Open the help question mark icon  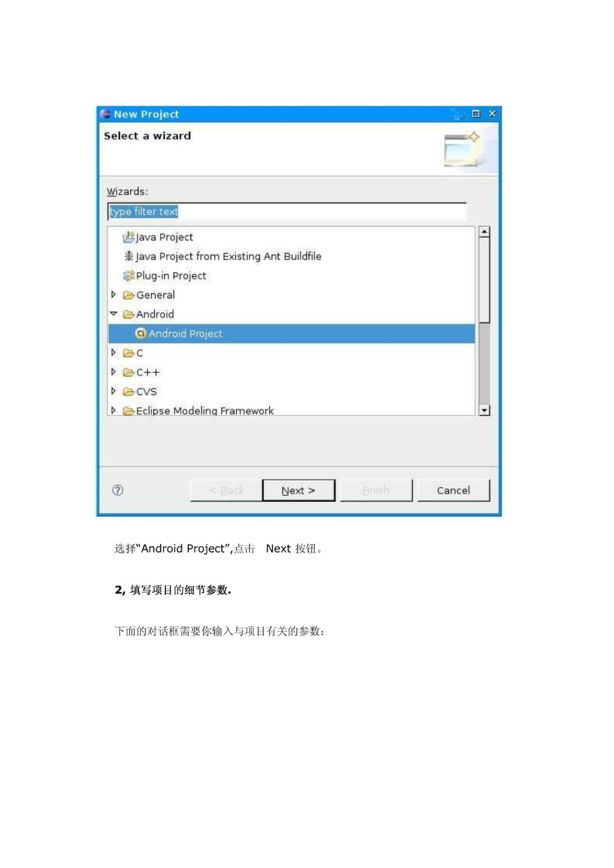point(118,490)
